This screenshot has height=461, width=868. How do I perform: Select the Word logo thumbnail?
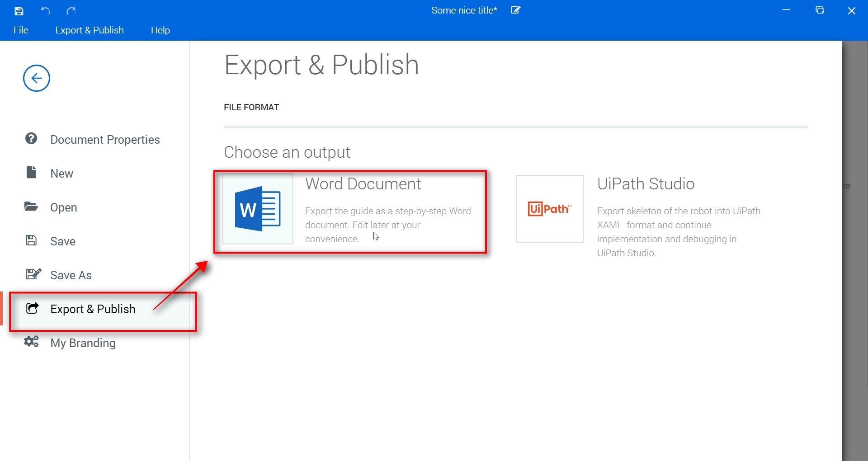(x=258, y=209)
